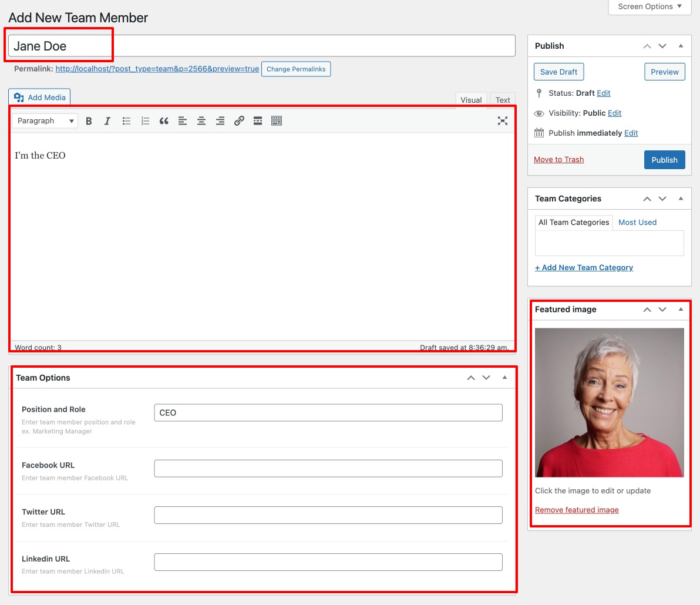Move this post to Trash
The height and width of the screenshot is (605, 700).
[558, 159]
